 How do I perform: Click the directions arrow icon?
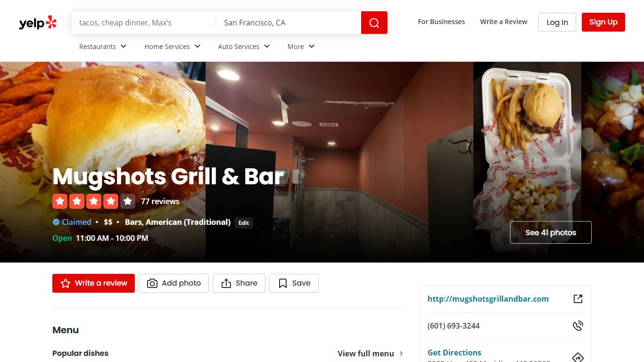coord(578,357)
